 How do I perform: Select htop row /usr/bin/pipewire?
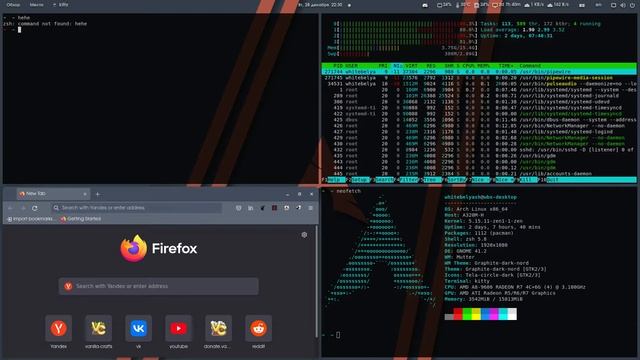(479, 72)
